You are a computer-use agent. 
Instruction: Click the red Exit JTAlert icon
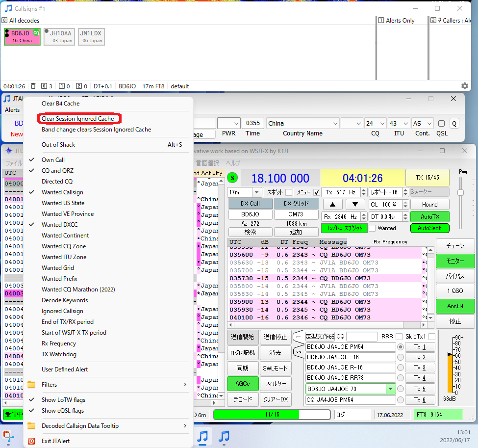(x=31, y=441)
